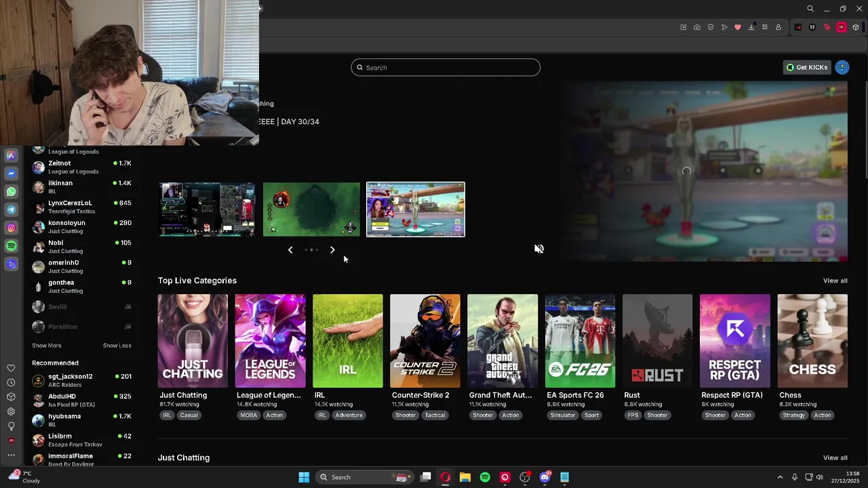Open LynxCerezLoL channel in sidebar

81,207
